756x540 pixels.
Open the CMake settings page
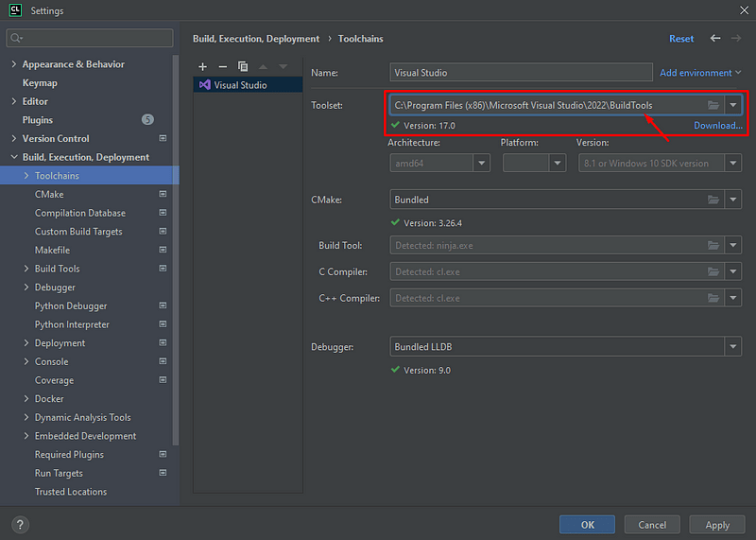click(49, 194)
